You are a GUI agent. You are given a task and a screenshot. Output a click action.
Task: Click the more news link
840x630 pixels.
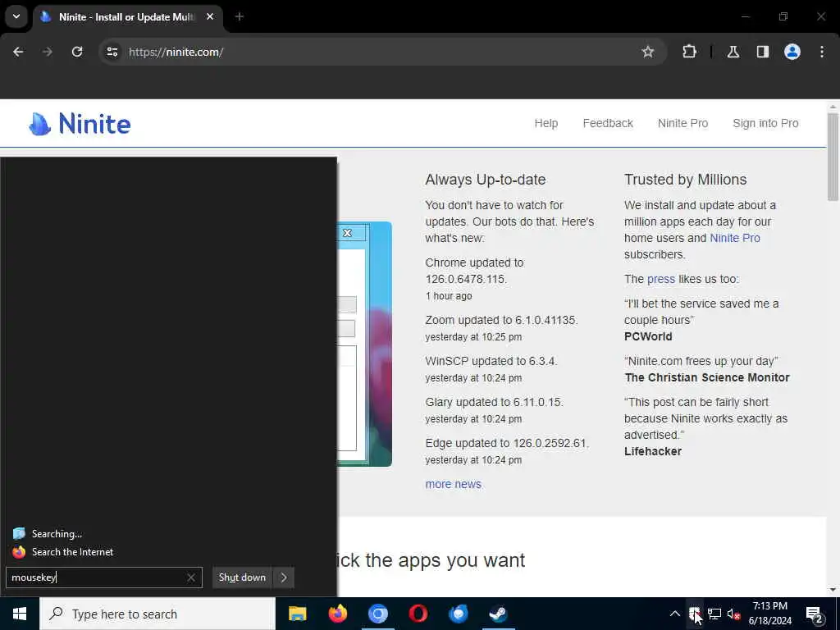(453, 484)
